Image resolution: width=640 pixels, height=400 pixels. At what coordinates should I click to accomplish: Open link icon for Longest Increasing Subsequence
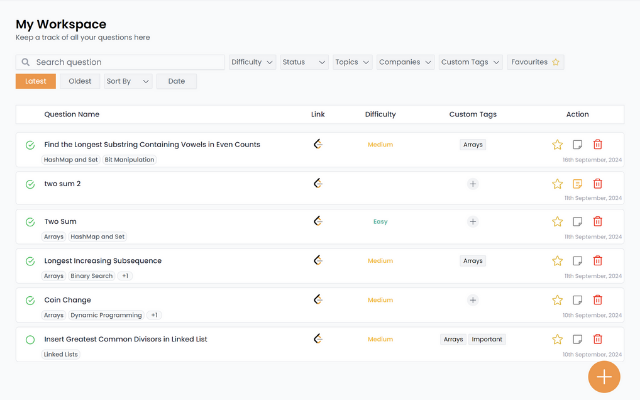318,260
